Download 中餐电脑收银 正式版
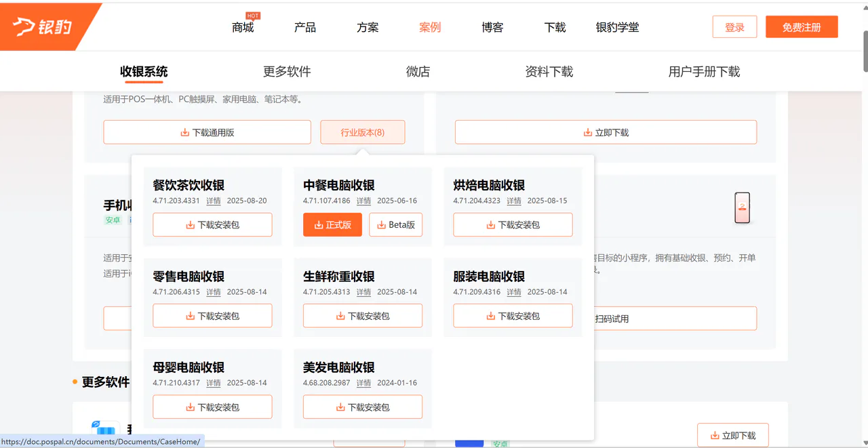868x448 pixels. point(332,224)
